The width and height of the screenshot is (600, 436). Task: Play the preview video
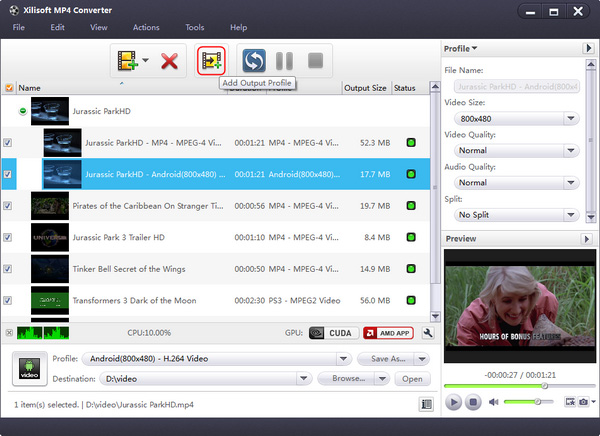[453, 402]
